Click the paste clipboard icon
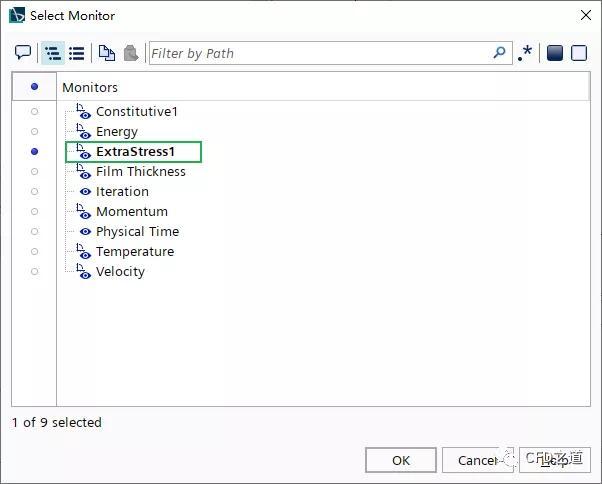Image resolution: width=602 pixels, height=484 pixels. click(x=131, y=53)
